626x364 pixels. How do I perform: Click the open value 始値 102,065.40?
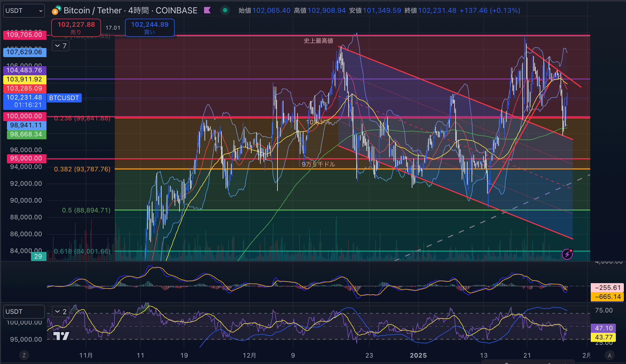[264, 10]
